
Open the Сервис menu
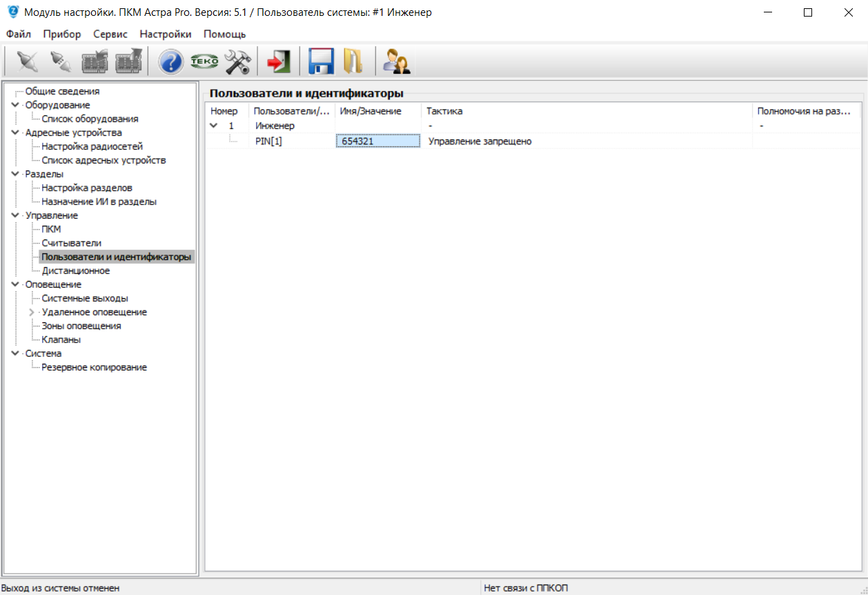[x=110, y=34]
